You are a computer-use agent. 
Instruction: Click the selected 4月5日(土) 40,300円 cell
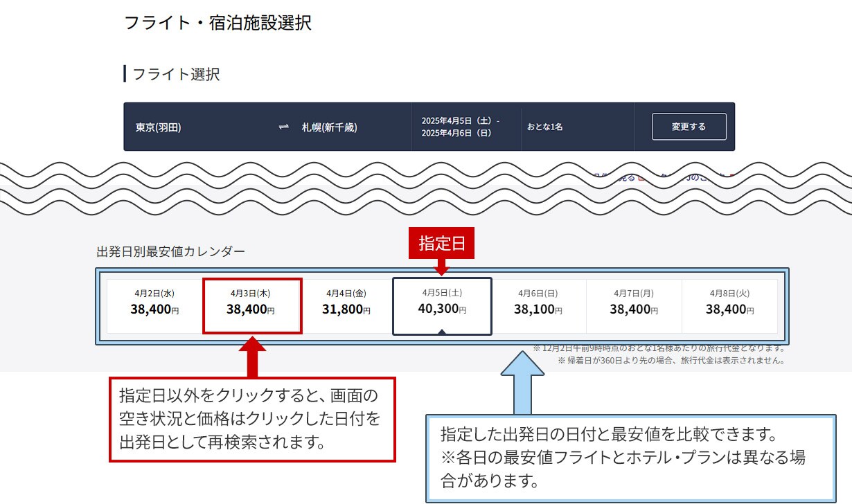pos(442,306)
